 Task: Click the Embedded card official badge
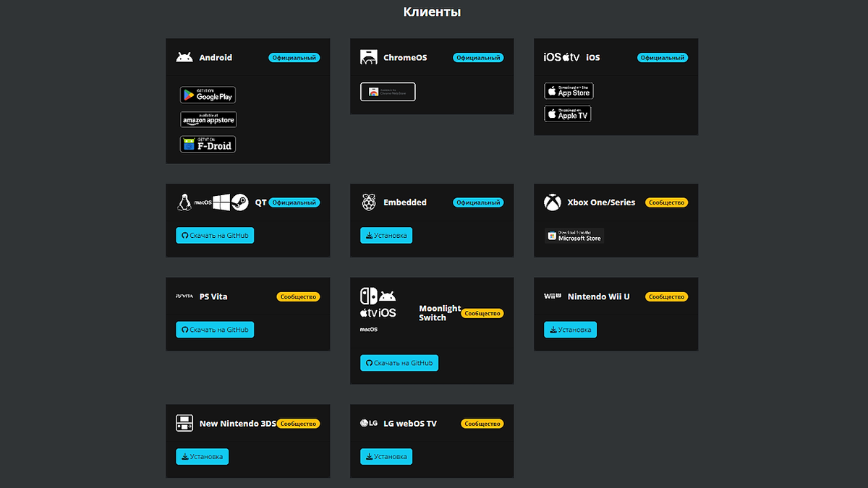click(478, 203)
